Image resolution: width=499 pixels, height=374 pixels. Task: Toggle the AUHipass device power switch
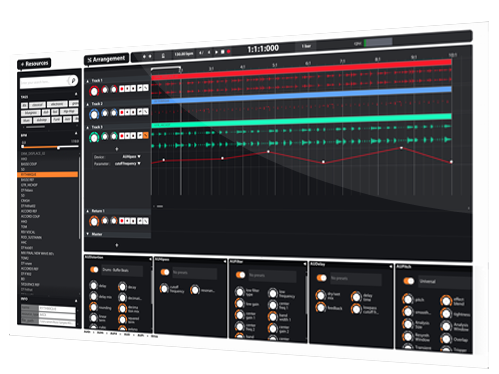pos(165,272)
